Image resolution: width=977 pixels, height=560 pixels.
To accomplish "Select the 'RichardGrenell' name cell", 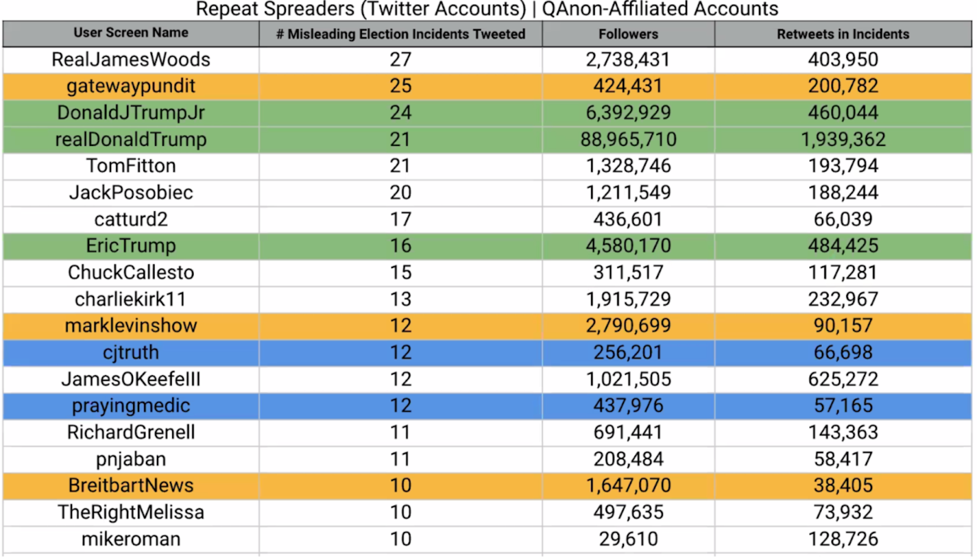I will point(131,432).
